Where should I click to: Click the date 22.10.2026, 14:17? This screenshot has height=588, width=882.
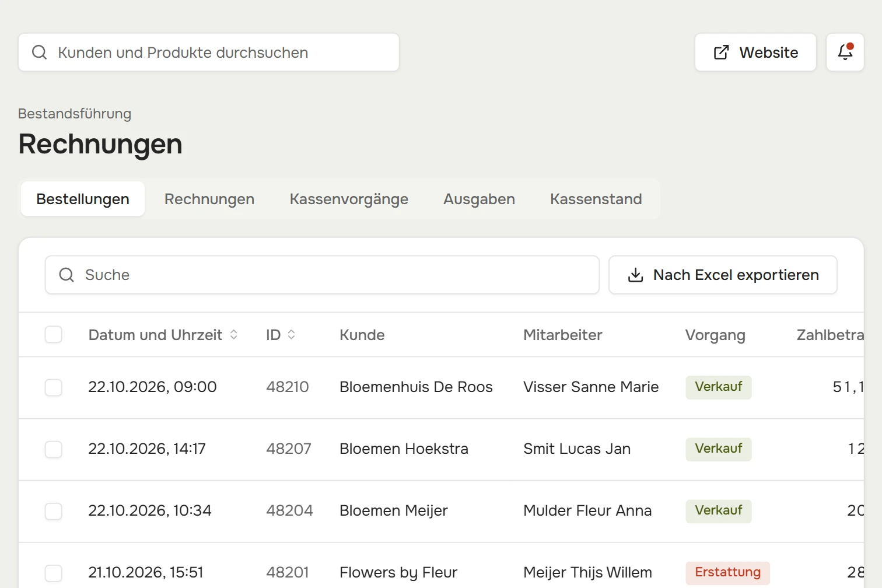pos(147,449)
